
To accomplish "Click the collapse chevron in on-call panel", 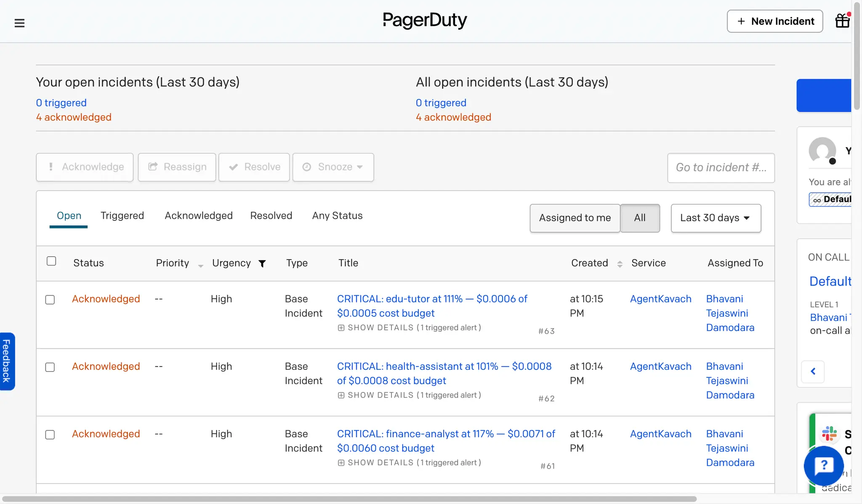I will coord(813,371).
